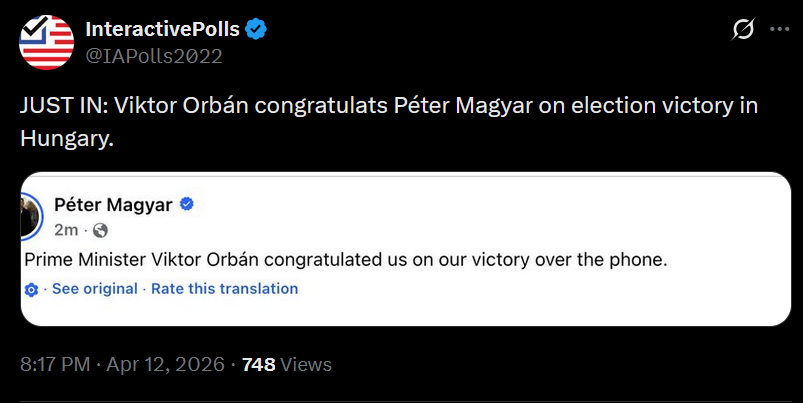The width and height of the screenshot is (803, 403).
Task: Click the Apr 12, 2026 date
Action: [x=168, y=364]
